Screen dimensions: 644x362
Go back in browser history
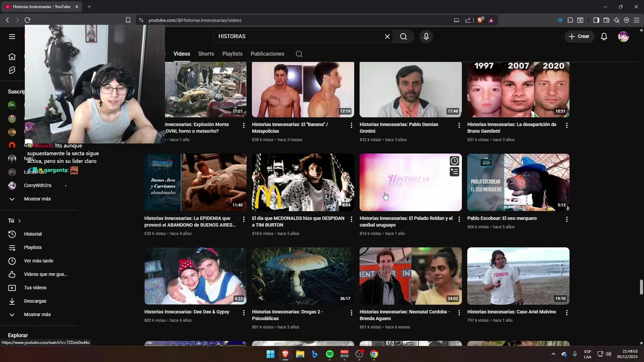(x=7, y=20)
